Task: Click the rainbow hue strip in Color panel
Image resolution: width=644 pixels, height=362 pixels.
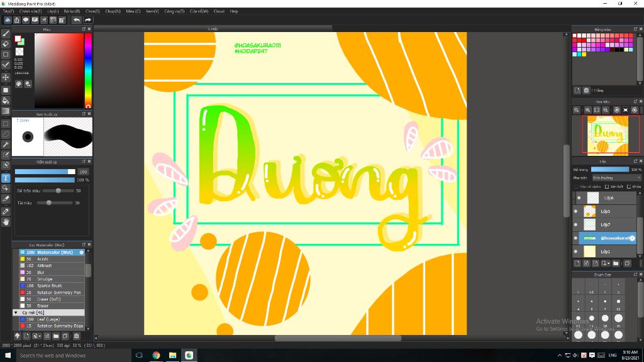Action: click(88, 70)
